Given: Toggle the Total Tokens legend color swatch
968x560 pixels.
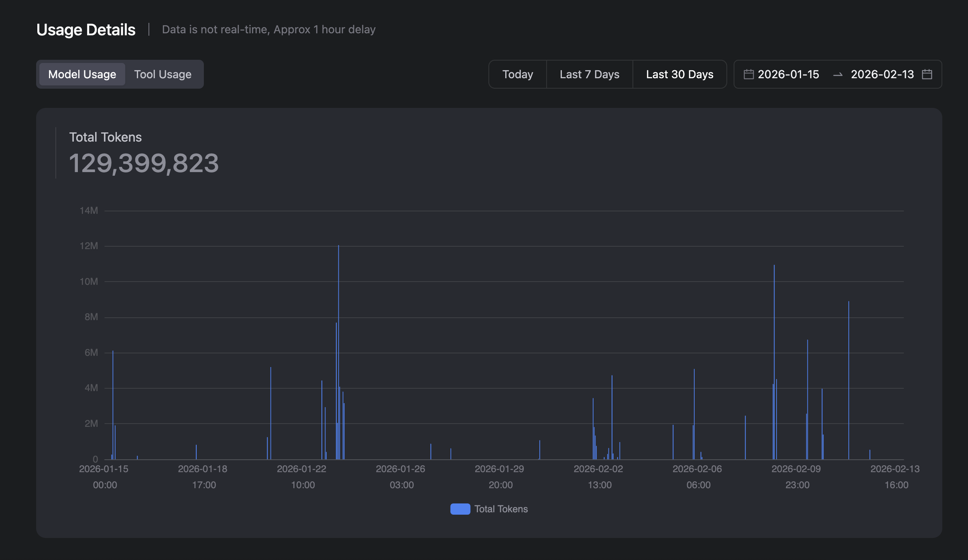Looking at the screenshot, I should click(460, 509).
